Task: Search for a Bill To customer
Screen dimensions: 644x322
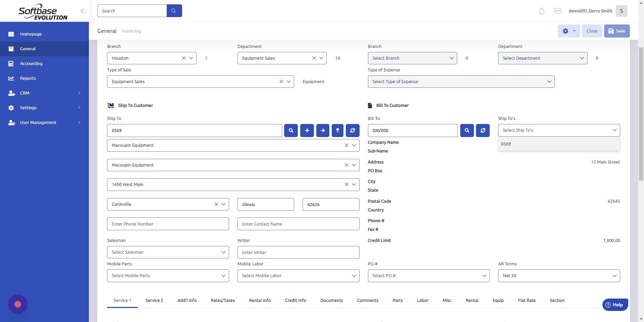Action: tap(466, 130)
